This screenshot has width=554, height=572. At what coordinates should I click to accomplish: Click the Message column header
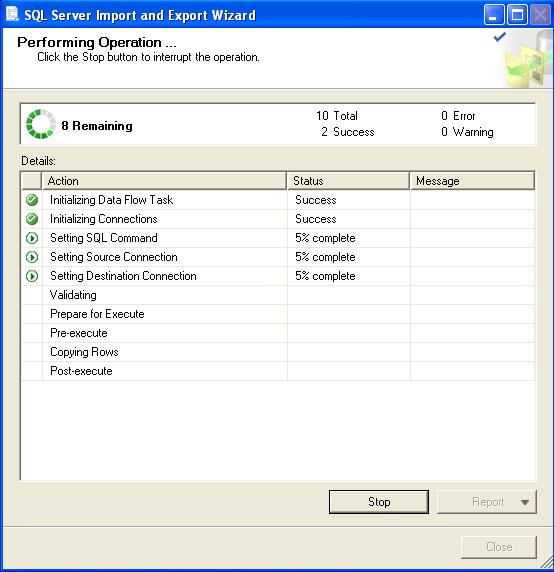click(x=473, y=181)
